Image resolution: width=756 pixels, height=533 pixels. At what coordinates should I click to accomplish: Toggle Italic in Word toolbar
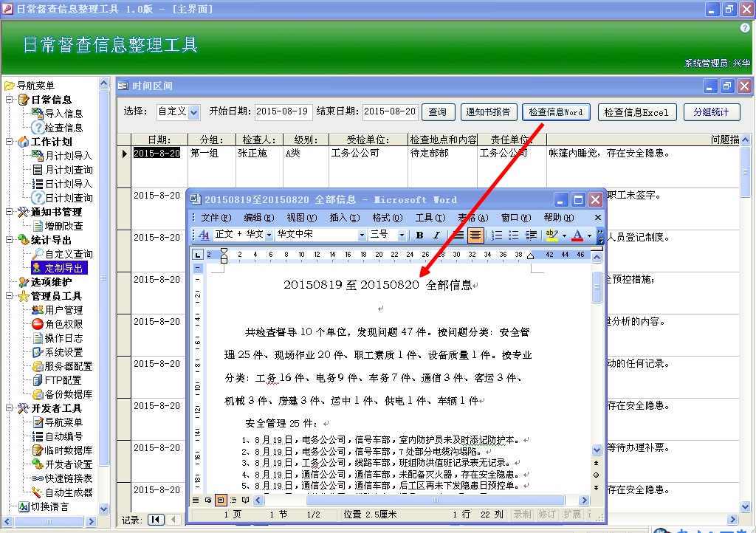[436, 235]
